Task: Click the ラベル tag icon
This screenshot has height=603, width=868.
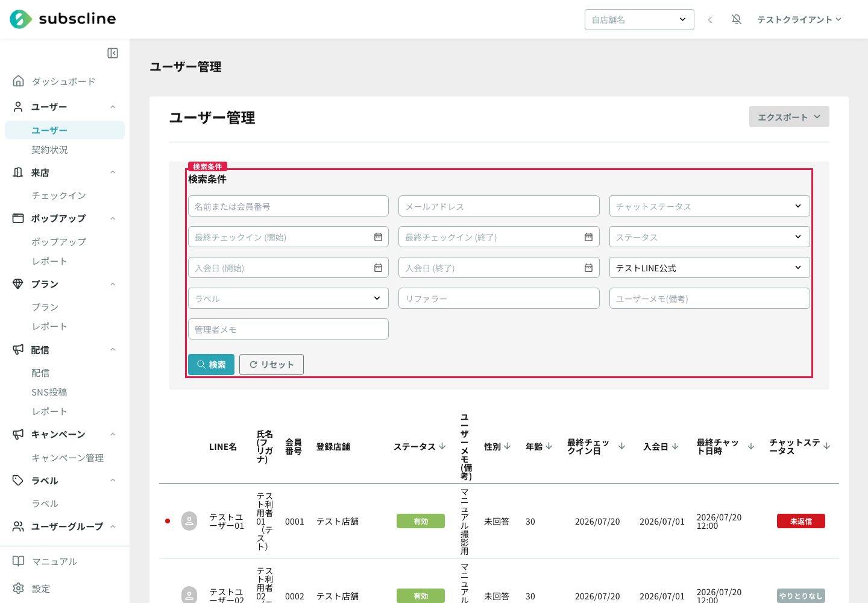Action: coord(19,481)
